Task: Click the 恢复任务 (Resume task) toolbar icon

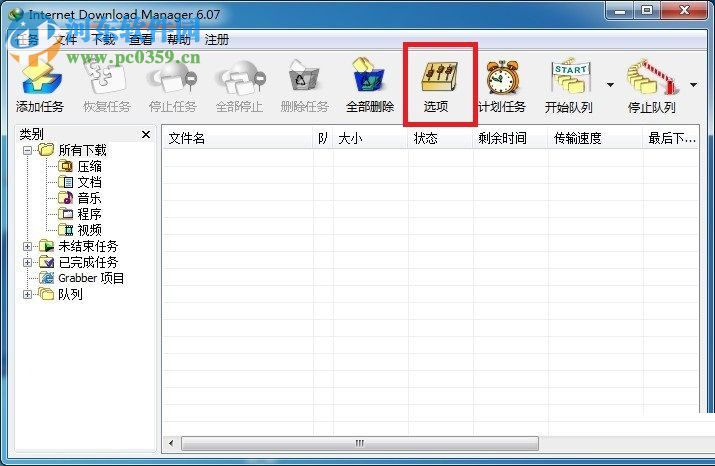Action: 107,85
